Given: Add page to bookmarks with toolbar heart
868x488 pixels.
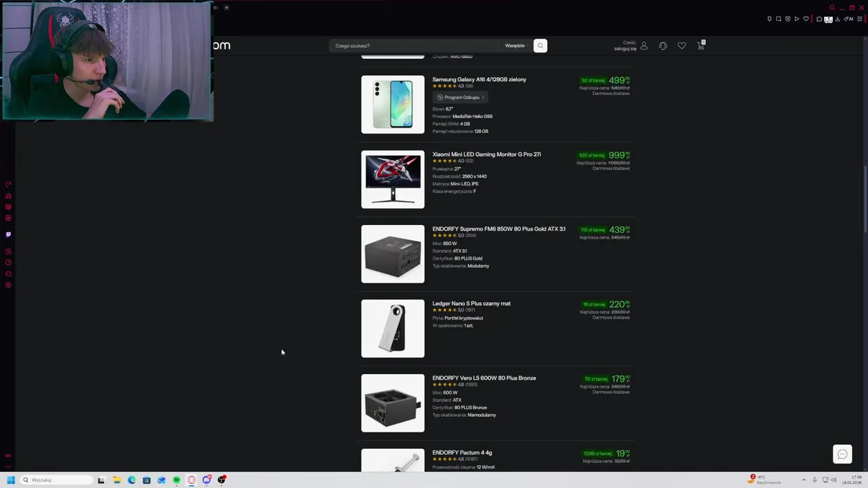Looking at the screenshot, I should [806, 19].
